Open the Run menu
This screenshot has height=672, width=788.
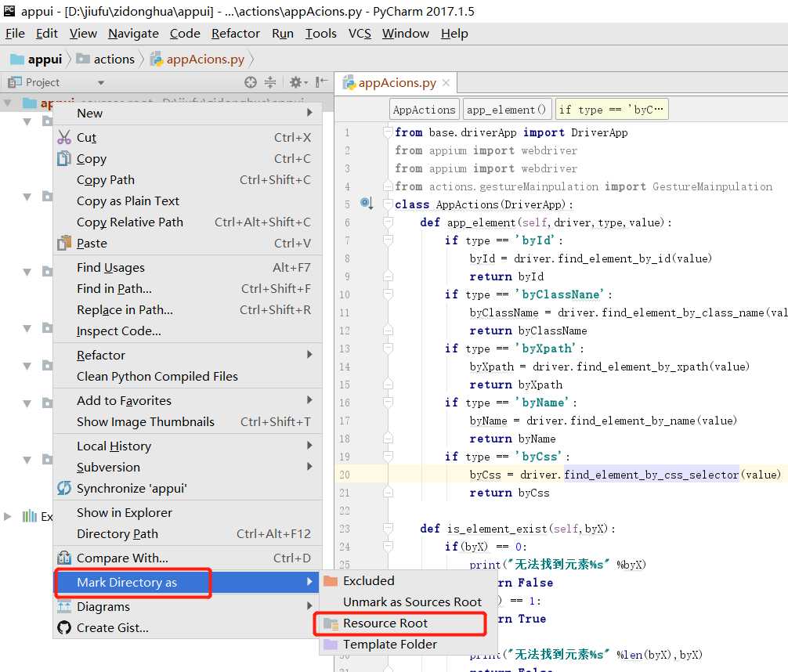coord(283,34)
